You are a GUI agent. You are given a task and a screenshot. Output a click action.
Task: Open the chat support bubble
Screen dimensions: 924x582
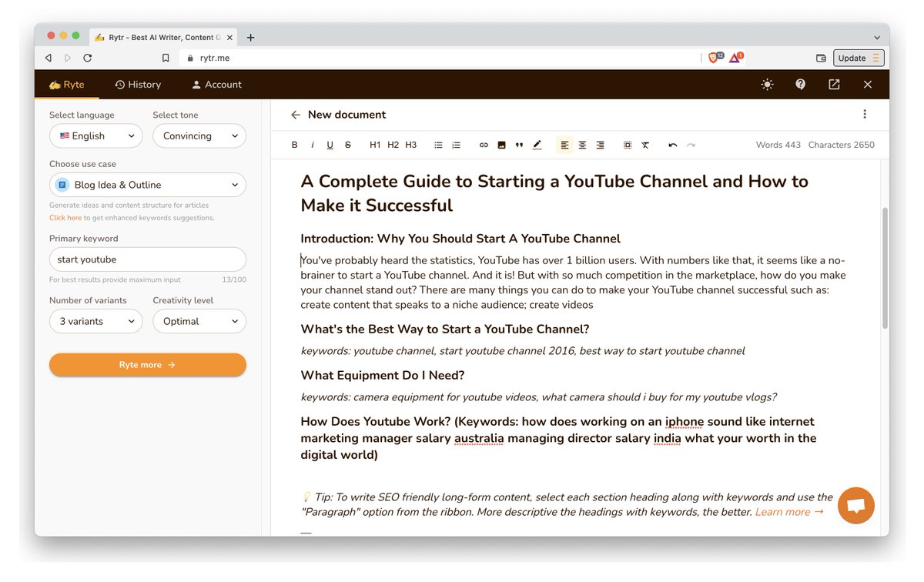(855, 506)
